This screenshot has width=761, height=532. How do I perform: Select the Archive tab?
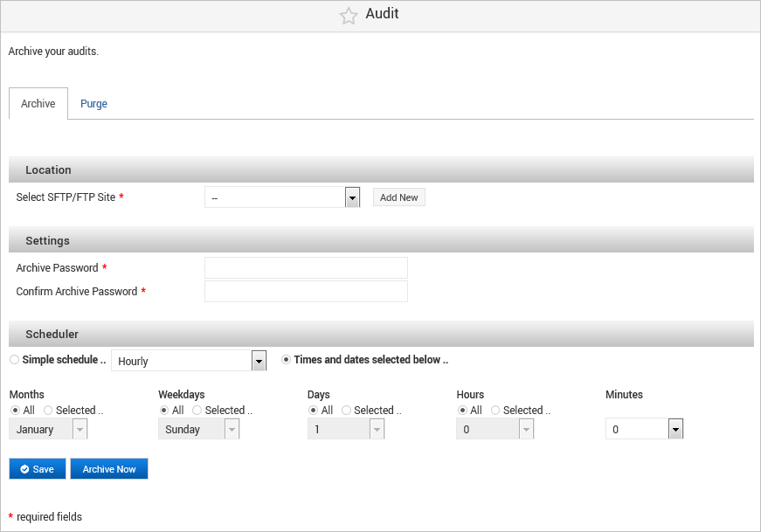(38, 103)
